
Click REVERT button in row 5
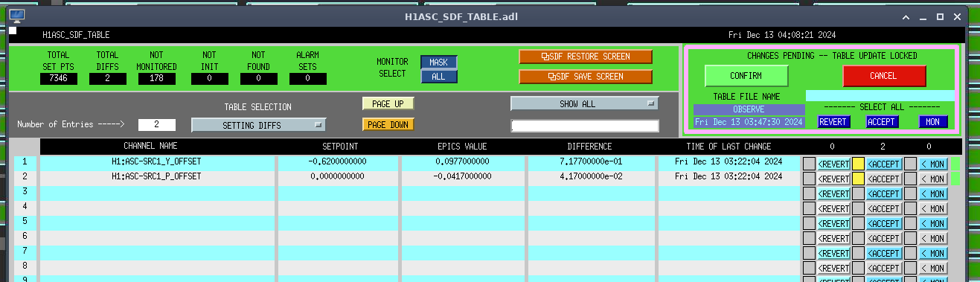(833, 223)
